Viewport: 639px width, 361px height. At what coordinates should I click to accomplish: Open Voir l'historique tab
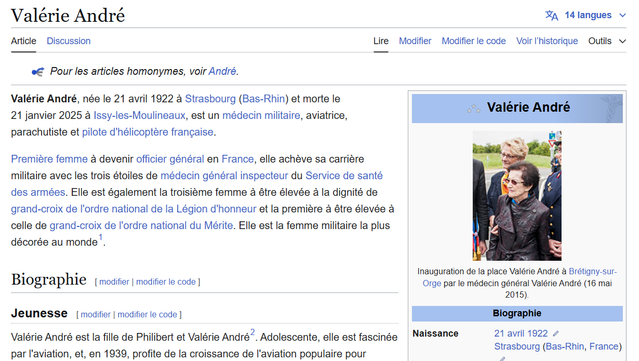pyautogui.click(x=547, y=41)
